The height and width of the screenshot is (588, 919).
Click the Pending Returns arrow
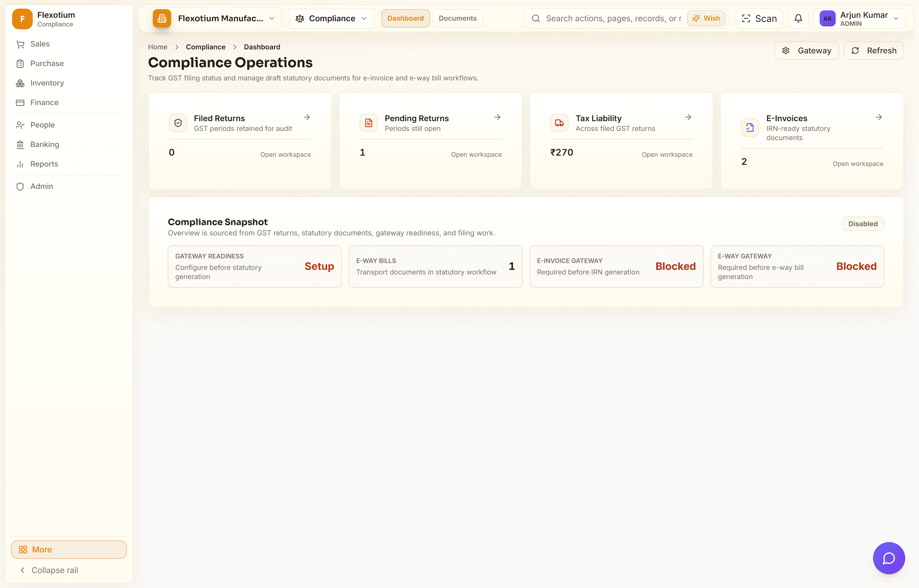coord(497,117)
